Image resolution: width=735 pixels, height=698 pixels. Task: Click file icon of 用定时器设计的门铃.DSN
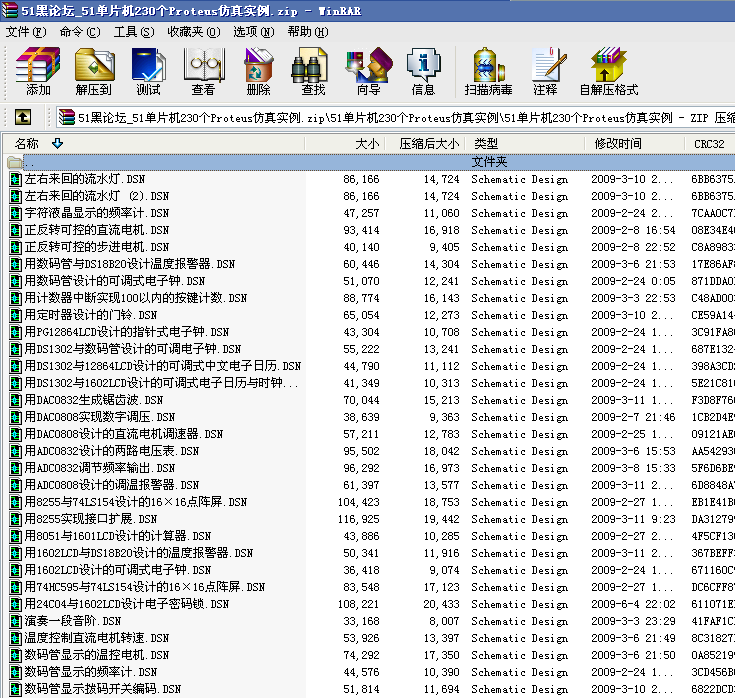pos(15,315)
